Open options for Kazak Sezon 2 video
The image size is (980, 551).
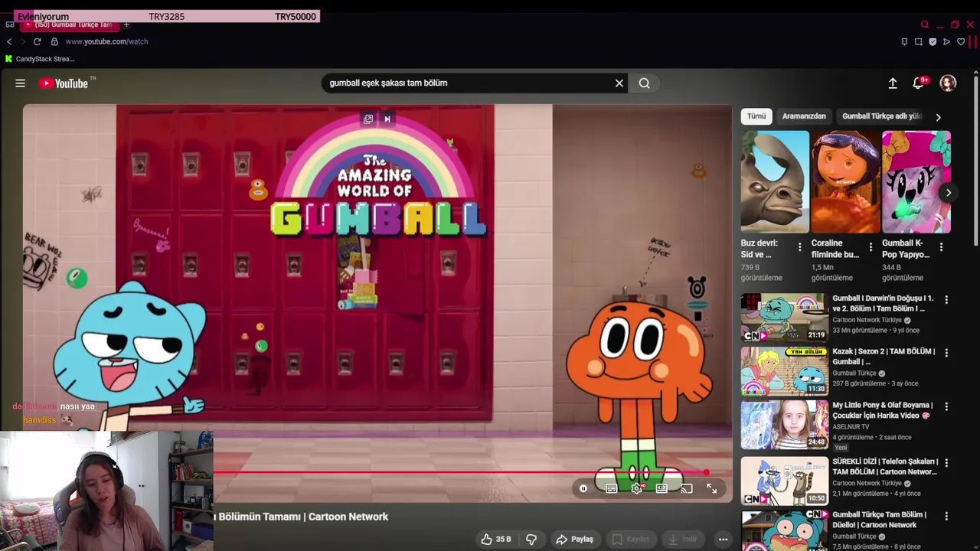946,354
